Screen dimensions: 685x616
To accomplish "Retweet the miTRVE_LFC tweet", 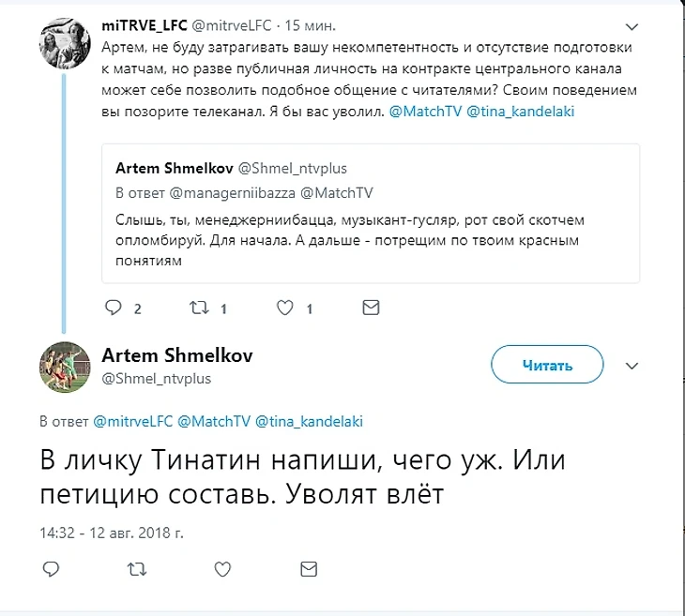I will [198, 308].
